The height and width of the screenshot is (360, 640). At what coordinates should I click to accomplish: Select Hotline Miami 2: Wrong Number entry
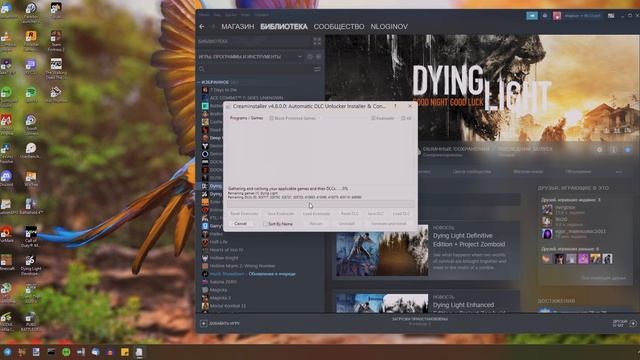(x=242, y=266)
